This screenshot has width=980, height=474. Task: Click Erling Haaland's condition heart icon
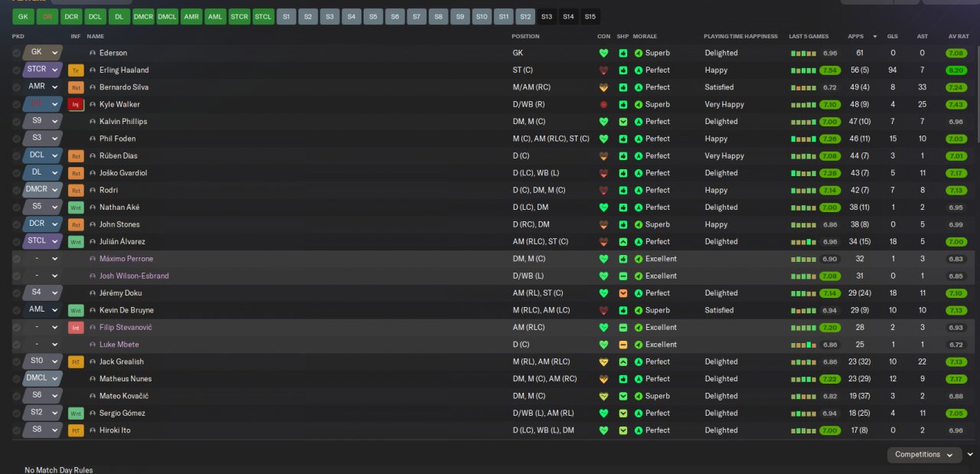(x=603, y=70)
